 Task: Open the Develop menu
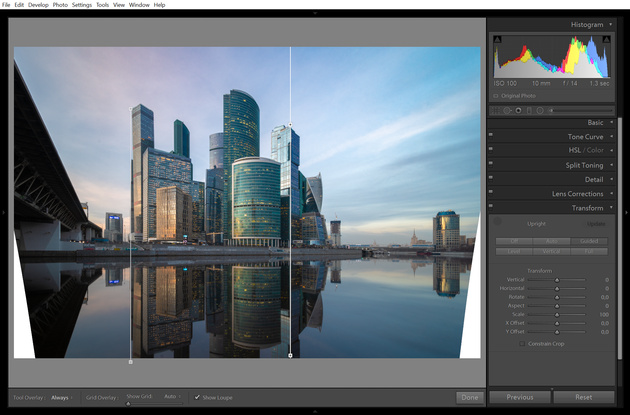[x=38, y=5]
